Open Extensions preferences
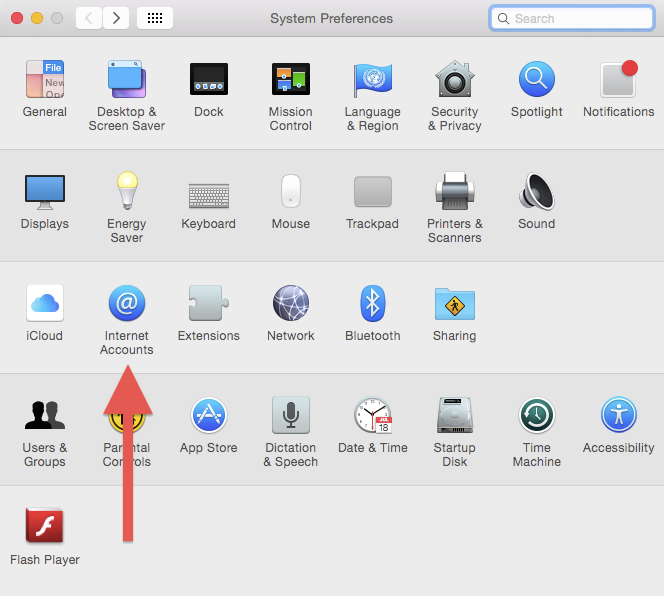Image resolution: width=664 pixels, height=596 pixels. (x=209, y=303)
